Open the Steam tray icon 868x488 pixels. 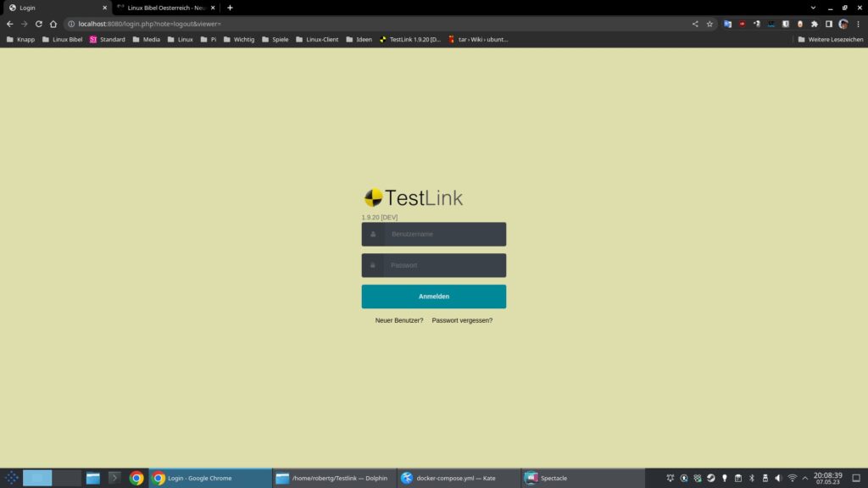coord(711,478)
